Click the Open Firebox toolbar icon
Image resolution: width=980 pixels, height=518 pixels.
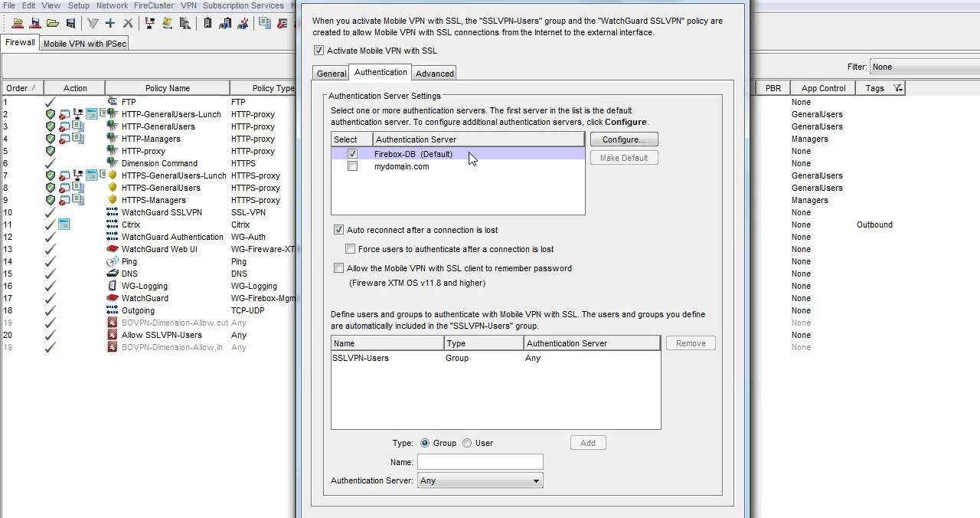[x=18, y=24]
